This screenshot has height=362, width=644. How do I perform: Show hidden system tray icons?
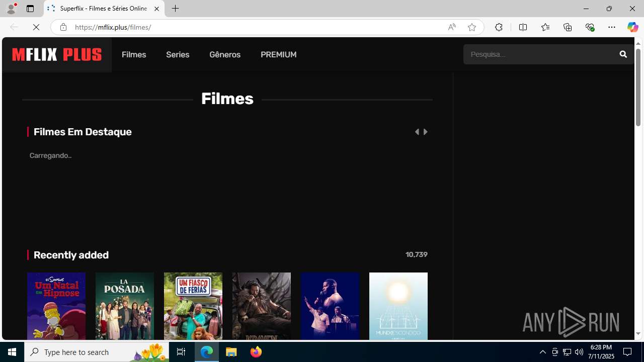pos(542,352)
